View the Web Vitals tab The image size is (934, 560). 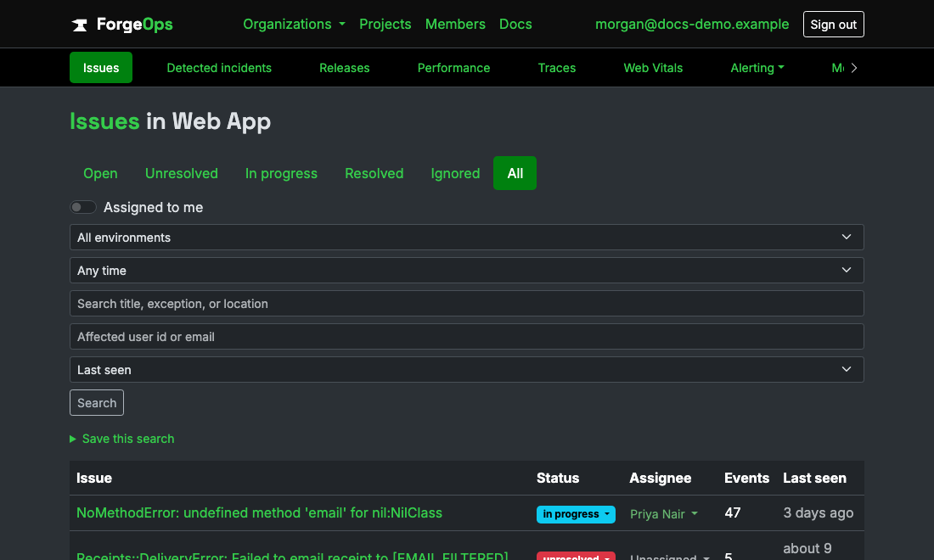coord(654,68)
